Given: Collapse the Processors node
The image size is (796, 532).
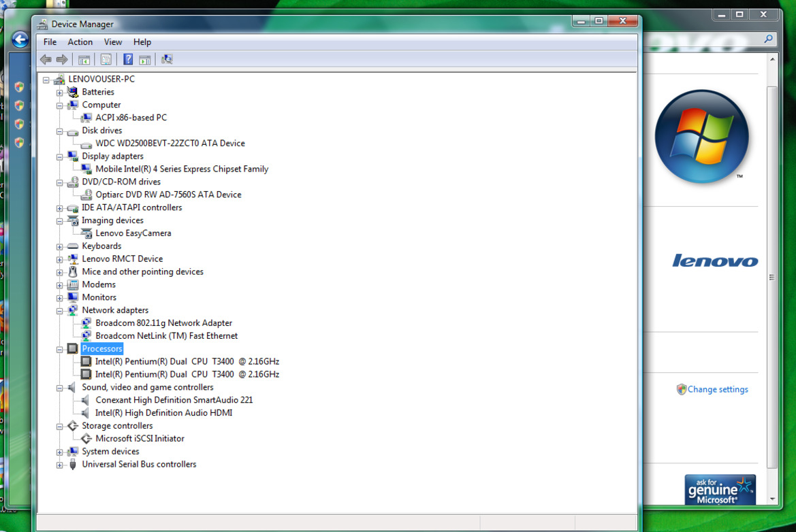Looking at the screenshot, I should [x=59, y=349].
